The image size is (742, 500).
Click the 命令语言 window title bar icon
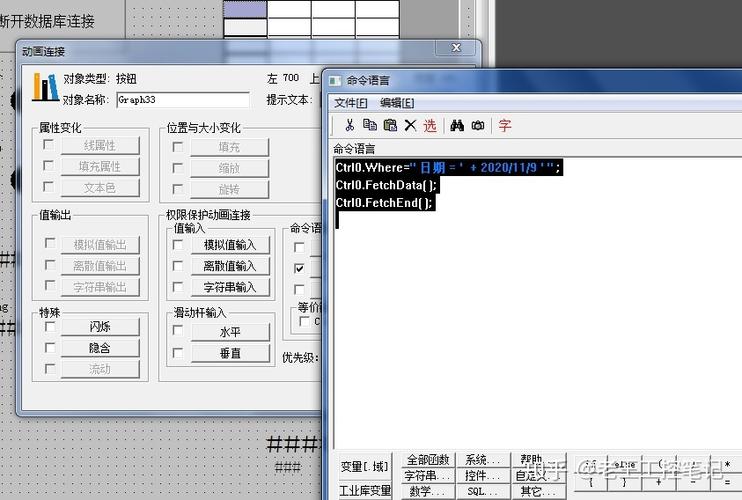coord(335,81)
